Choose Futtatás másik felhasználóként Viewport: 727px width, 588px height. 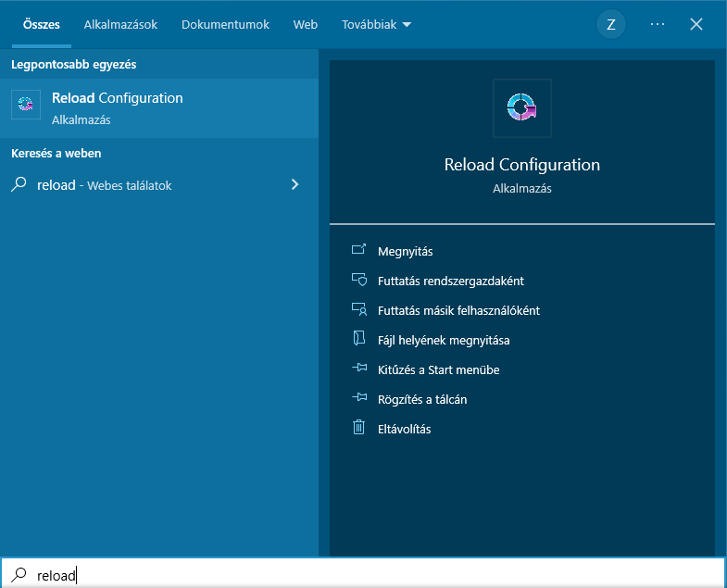(x=458, y=311)
